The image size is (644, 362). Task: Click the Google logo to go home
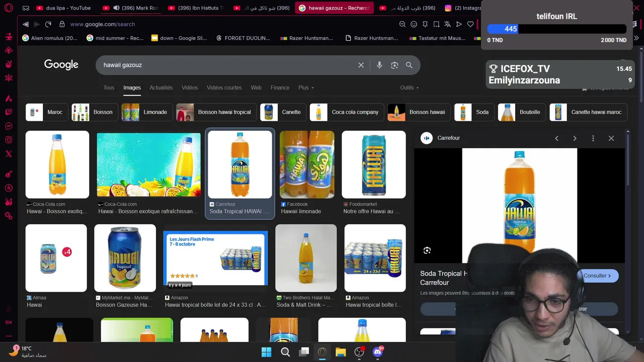[61, 64]
